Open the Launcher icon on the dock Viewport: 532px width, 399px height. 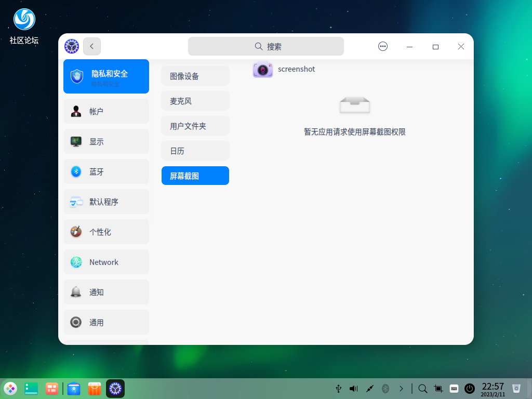(10, 388)
